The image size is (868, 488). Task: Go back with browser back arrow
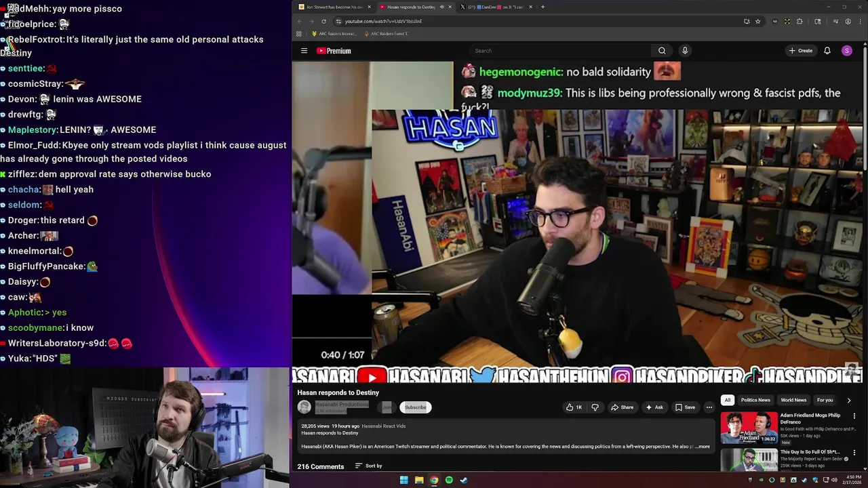pyautogui.click(x=299, y=21)
